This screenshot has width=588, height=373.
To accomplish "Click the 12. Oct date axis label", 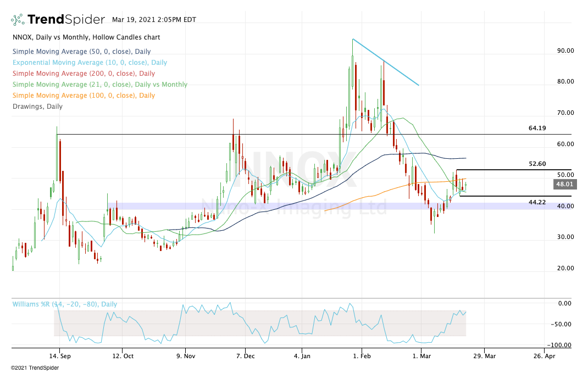I will pos(123,356).
